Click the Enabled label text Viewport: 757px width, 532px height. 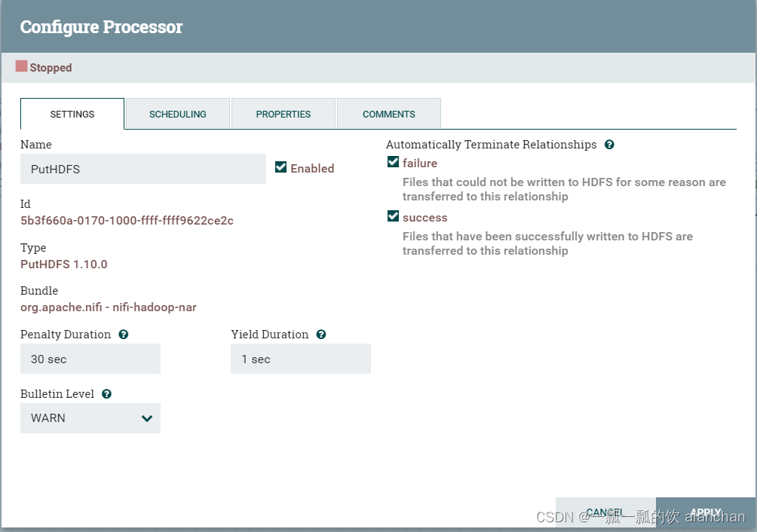[x=312, y=168]
